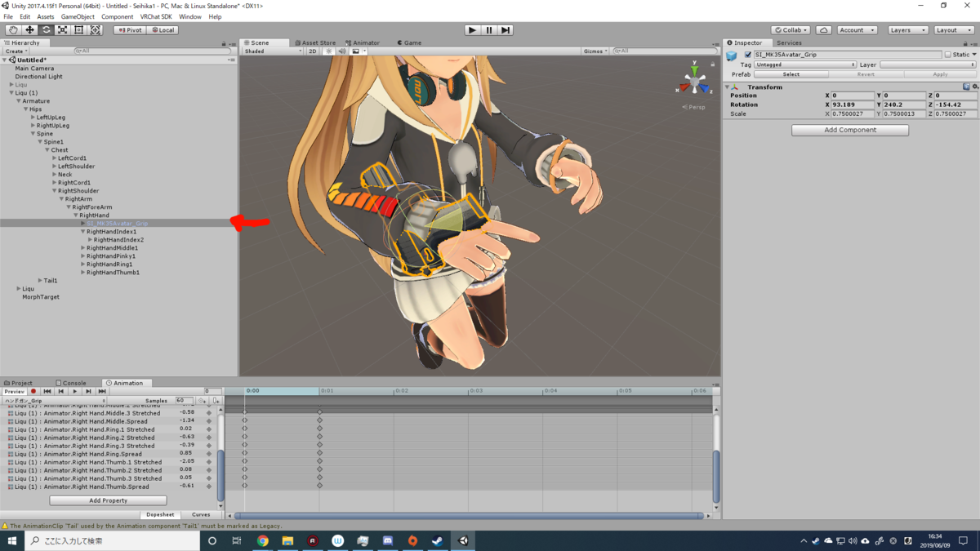Select the Scale tool
The height and width of the screenshot is (551, 980).
tap(62, 30)
